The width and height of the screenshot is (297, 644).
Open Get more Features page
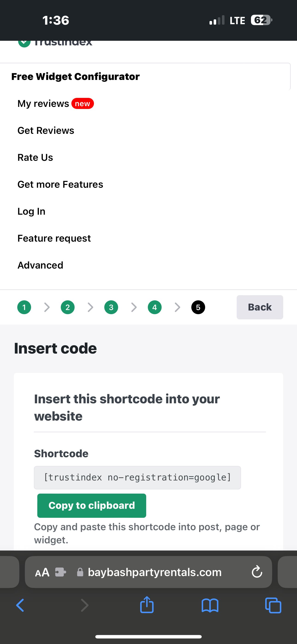pos(60,184)
